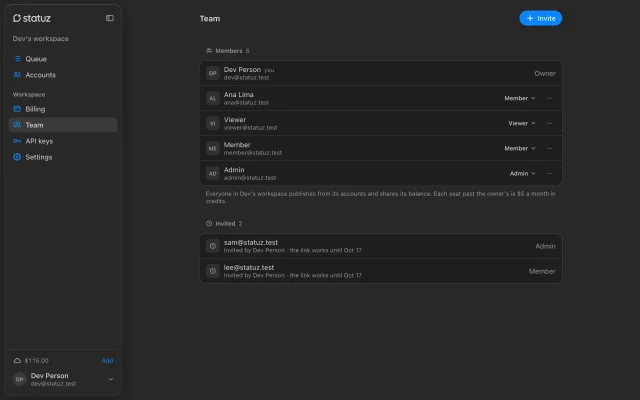Click pending icon beside lee@statuz.test

213,271
